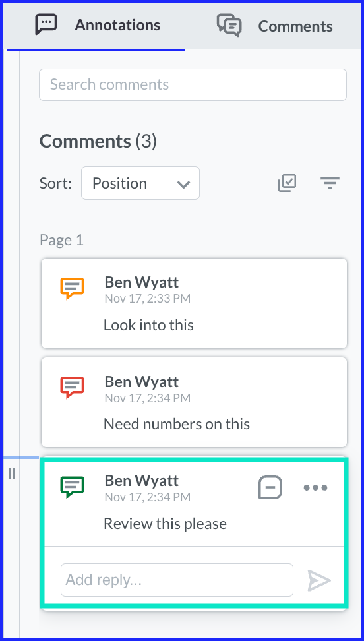Collapse the "Review this please" comment
This screenshot has height=641, width=364.
click(x=270, y=487)
